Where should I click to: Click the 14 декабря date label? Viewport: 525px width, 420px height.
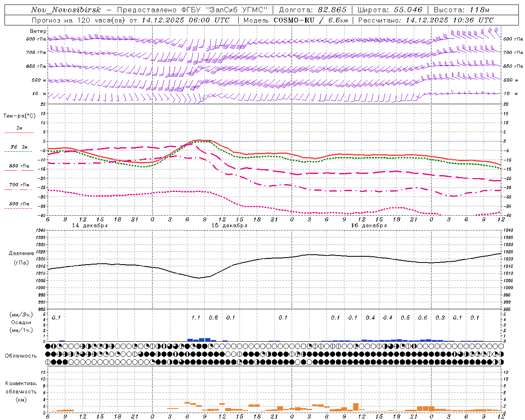point(90,226)
